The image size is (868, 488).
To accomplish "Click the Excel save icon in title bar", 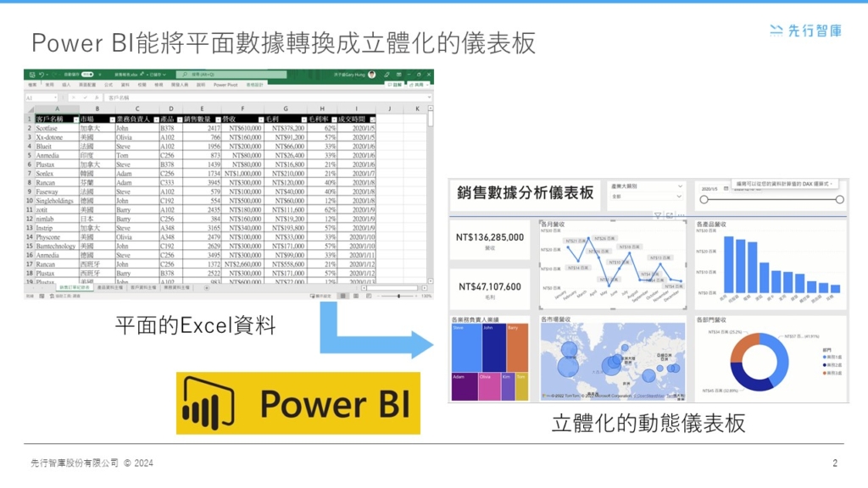I will point(31,75).
